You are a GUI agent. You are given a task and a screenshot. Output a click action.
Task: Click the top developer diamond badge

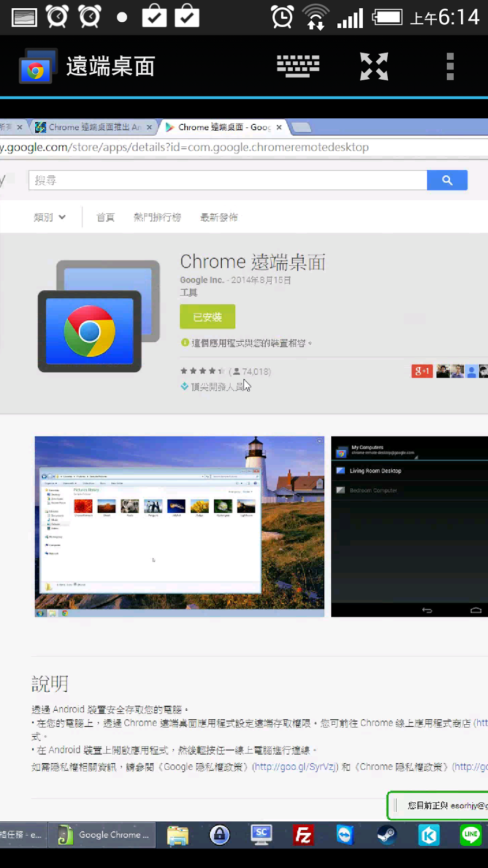tap(184, 386)
